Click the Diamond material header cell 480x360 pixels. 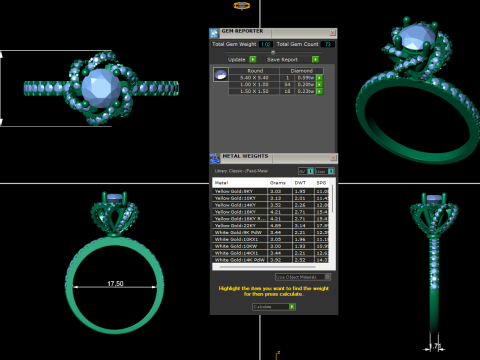301,71
